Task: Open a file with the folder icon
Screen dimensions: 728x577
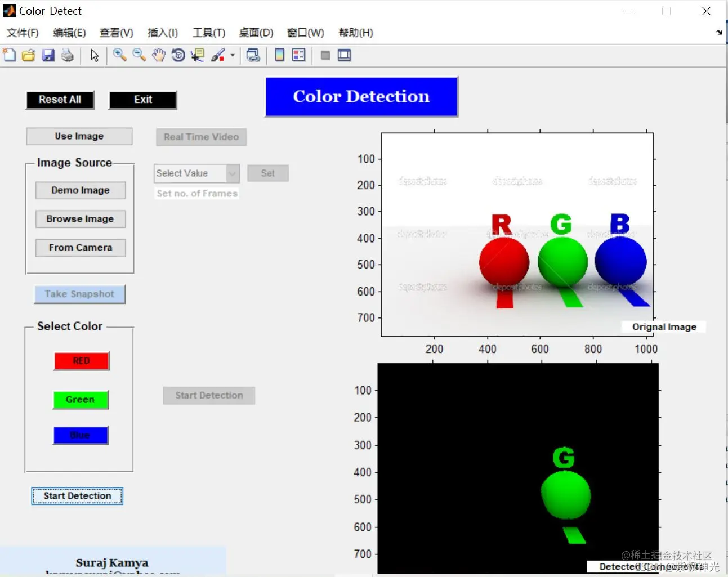Action: (28, 55)
